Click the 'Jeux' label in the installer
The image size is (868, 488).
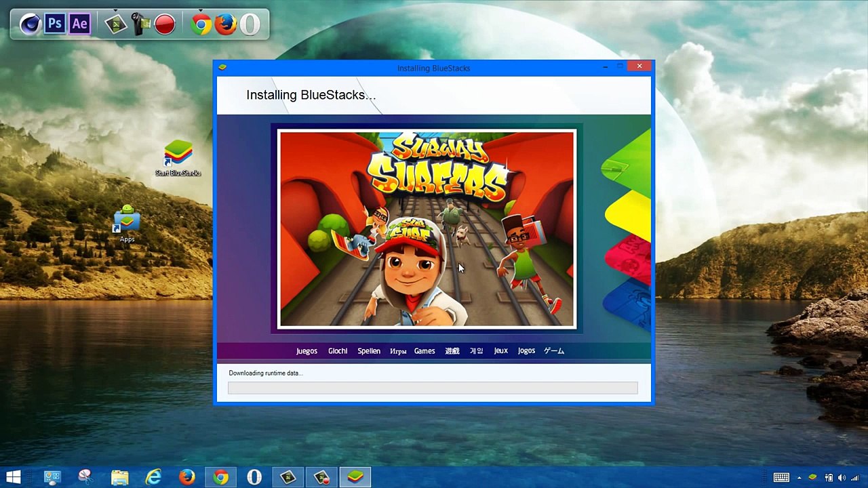pyautogui.click(x=501, y=351)
